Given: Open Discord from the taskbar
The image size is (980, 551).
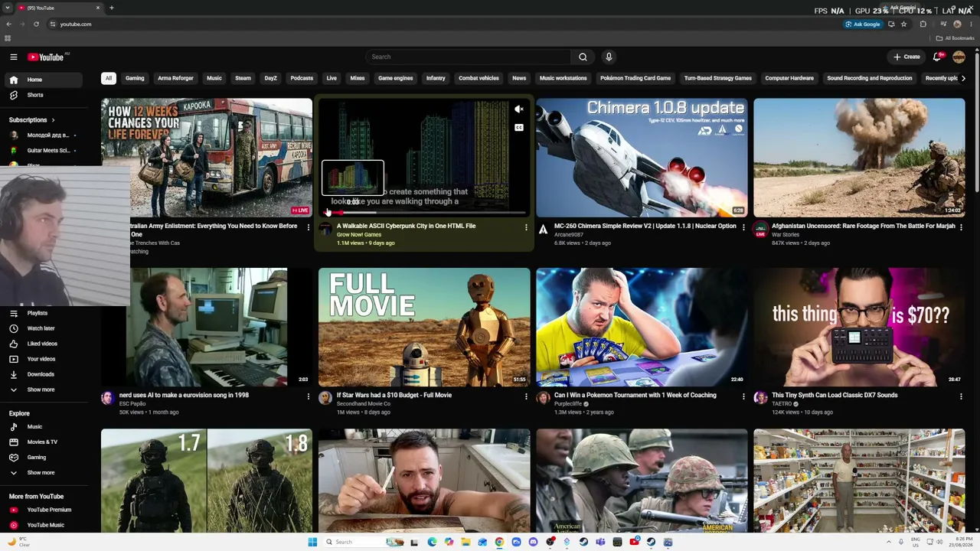Looking at the screenshot, I should [533, 542].
